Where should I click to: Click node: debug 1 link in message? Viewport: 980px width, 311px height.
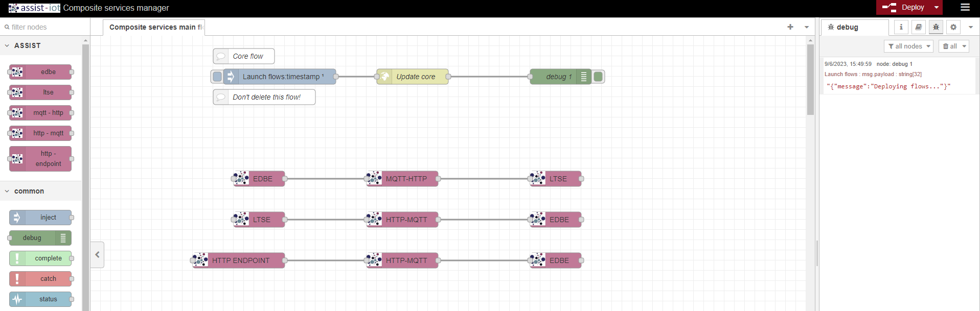[x=895, y=64]
